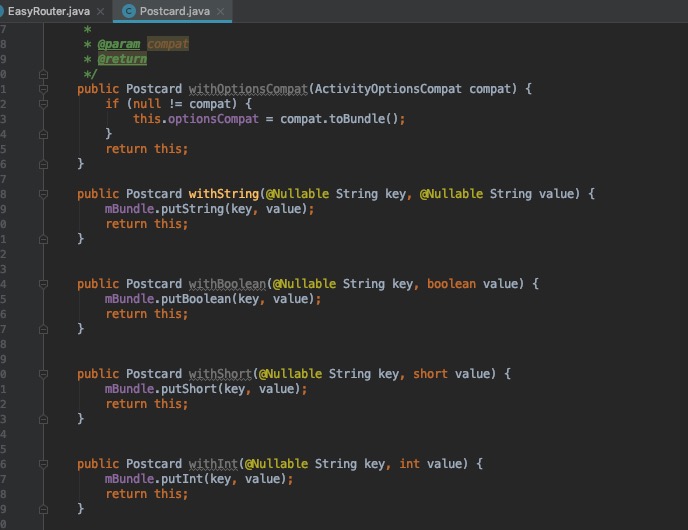
Task: Place cursor on withOptionsCompat method name
Action: (x=248, y=89)
